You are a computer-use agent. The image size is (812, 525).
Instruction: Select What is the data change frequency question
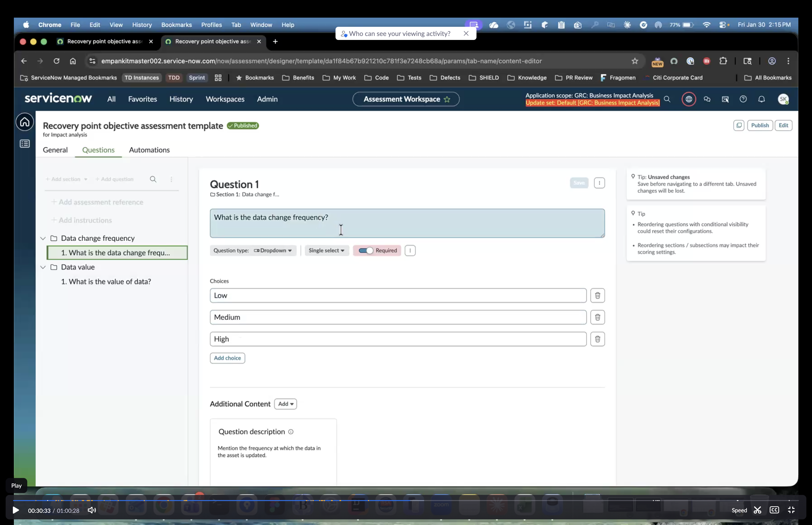(117, 253)
